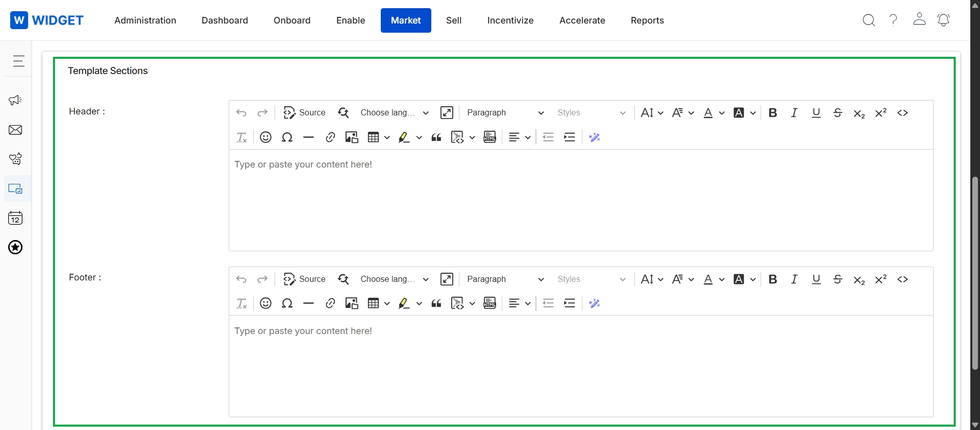This screenshot has width=980, height=430.
Task: Insert HTML embed in Header editor
Action: [490, 137]
